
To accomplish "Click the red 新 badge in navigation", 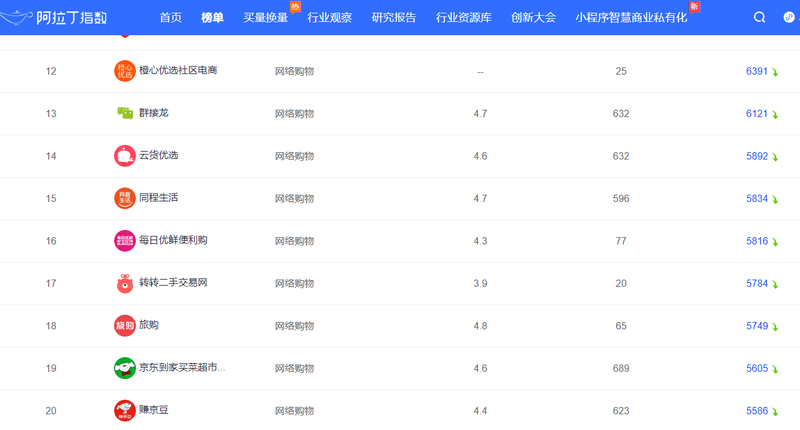I will (694, 7).
